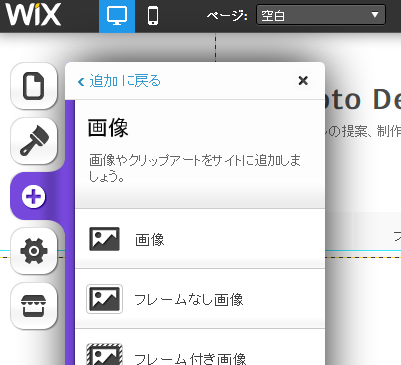
Task: Click the 画像 list item's picture icon
Action: [104, 239]
